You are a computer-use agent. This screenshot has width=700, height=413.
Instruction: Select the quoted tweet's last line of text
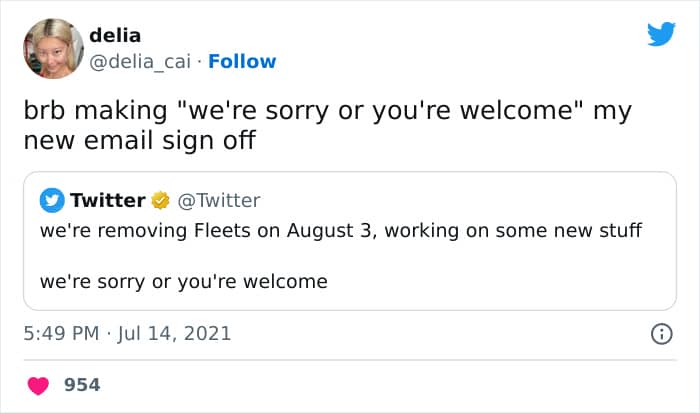click(184, 281)
